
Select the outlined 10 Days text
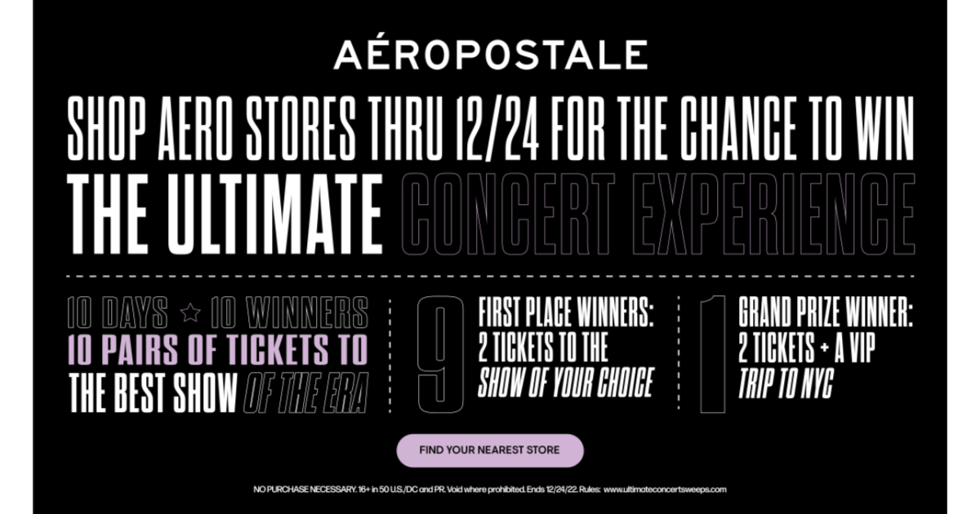pos(118,312)
